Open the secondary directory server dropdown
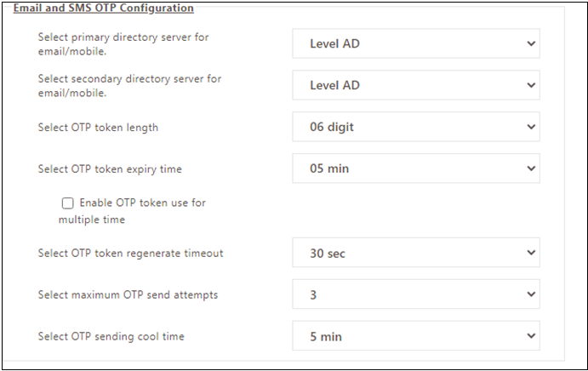The height and width of the screenshot is (371, 588). (x=416, y=85)
